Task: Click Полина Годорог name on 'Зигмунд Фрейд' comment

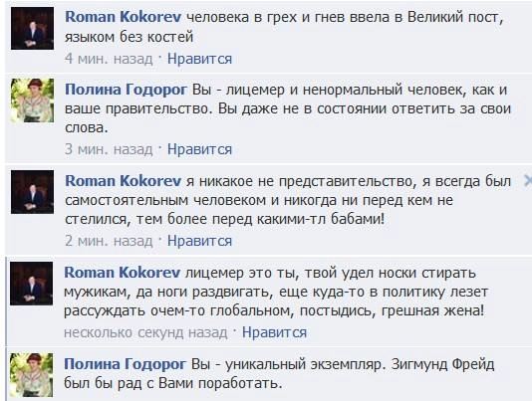Action: click(x=125, y=364)
